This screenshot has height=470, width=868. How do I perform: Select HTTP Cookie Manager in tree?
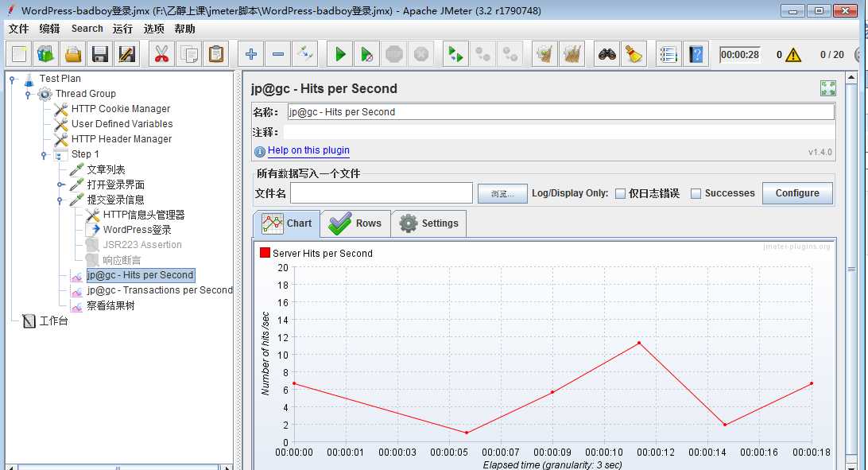(121, 109)
